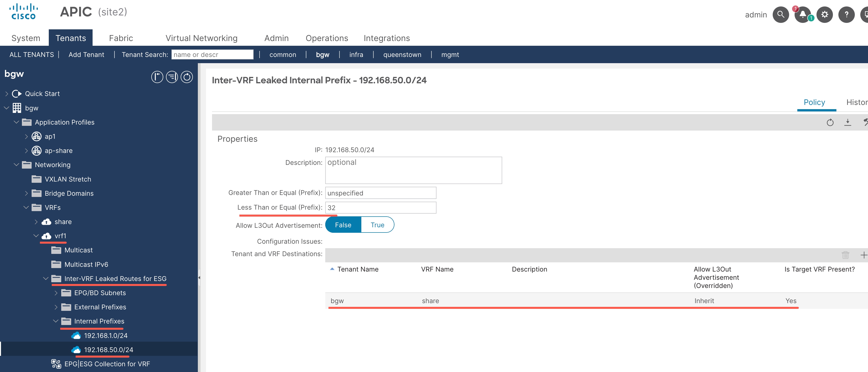This screenshot has height=372, width=868.
Task: Open the common tenant
Action: point(283,54)
